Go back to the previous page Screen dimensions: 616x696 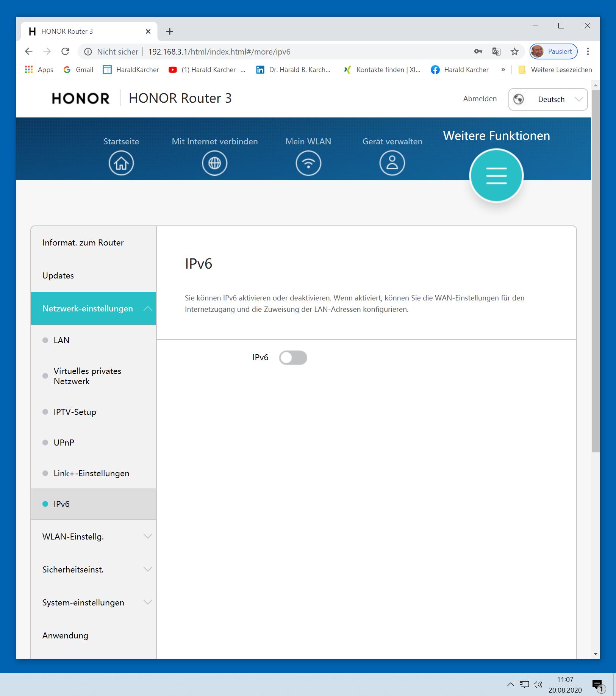tap(29, 52)
